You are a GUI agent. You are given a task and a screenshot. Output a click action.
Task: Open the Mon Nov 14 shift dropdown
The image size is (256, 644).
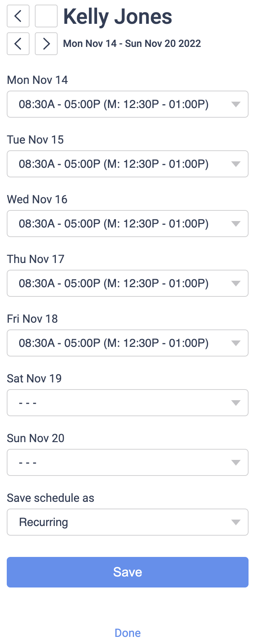click(127, 104)
